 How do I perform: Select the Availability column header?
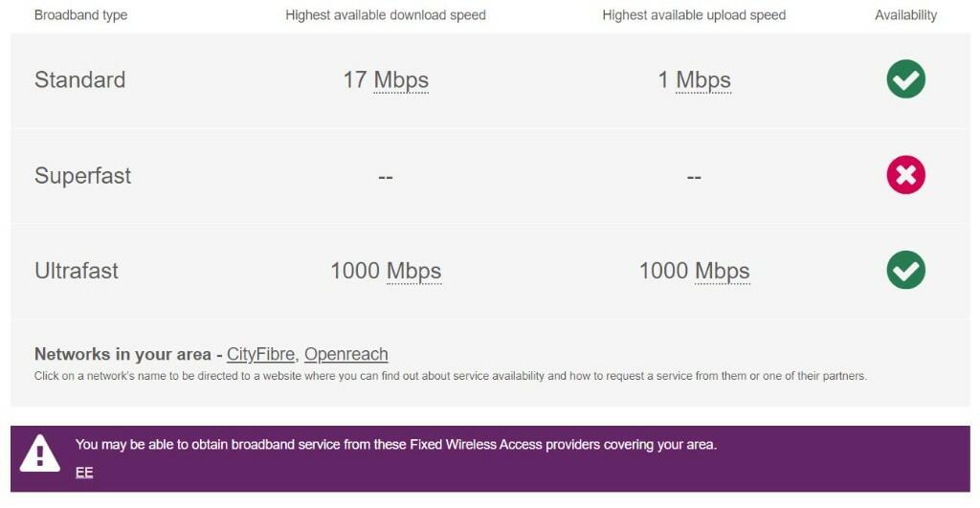pos(905,15)
